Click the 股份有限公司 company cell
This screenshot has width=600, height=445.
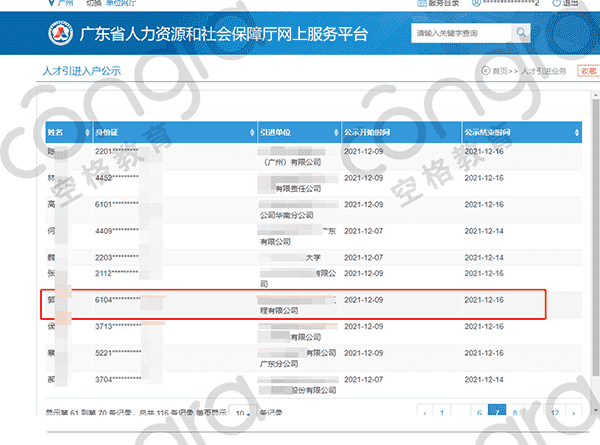point(298,385)
